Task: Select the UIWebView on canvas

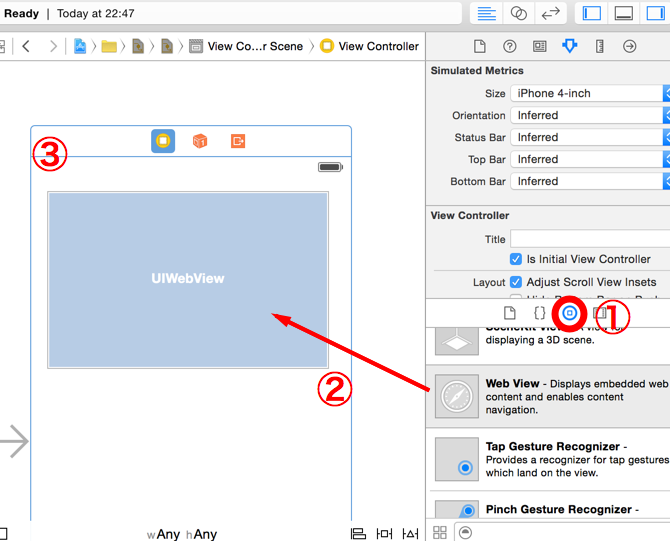Action: click(188, 280)
